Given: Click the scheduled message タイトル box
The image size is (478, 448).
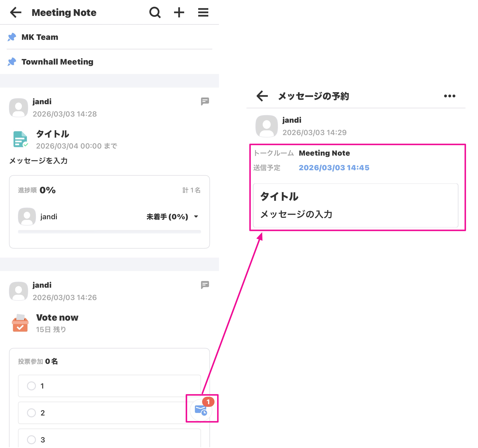Looking at the screenshot, I should click(x=355, y=206).
